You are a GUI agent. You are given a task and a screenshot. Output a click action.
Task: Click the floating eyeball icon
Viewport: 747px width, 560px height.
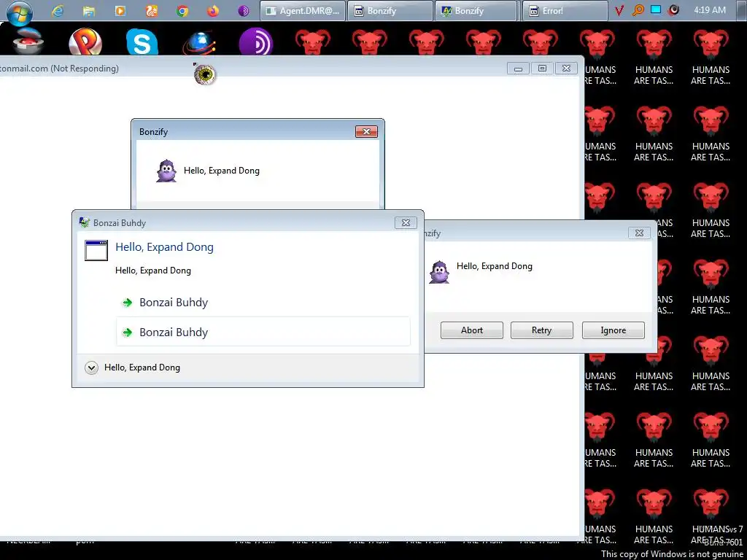pyautogui.click(x=205, y=74)
